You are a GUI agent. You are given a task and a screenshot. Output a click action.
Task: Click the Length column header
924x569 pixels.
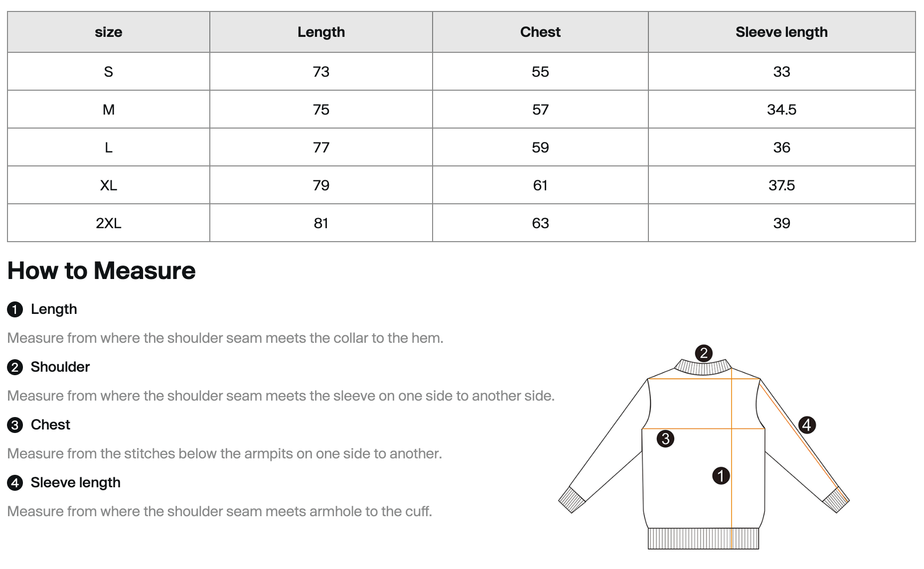(x=321, y=32)
